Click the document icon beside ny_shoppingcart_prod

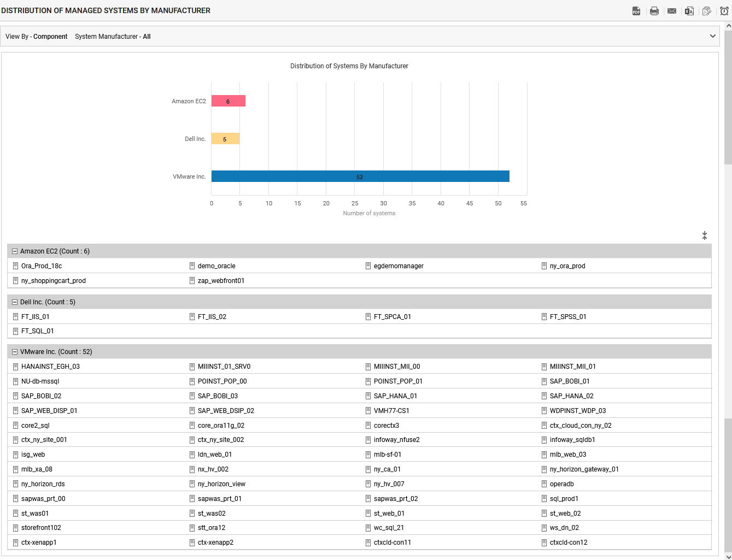click(x=16, y=281)
